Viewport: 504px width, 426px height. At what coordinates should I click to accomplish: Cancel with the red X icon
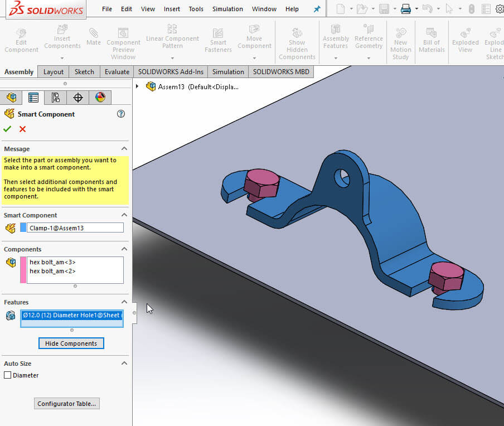click(23, 129)
